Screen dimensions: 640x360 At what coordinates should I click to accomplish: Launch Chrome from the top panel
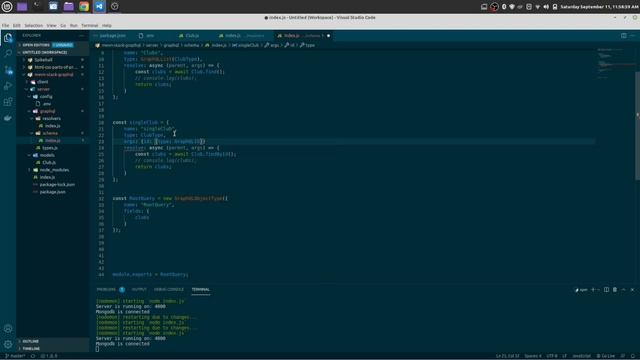(x=84, y=7)
